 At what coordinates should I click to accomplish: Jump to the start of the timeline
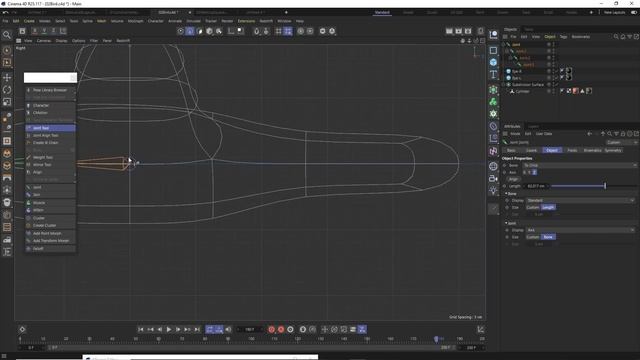click(141, 329)
